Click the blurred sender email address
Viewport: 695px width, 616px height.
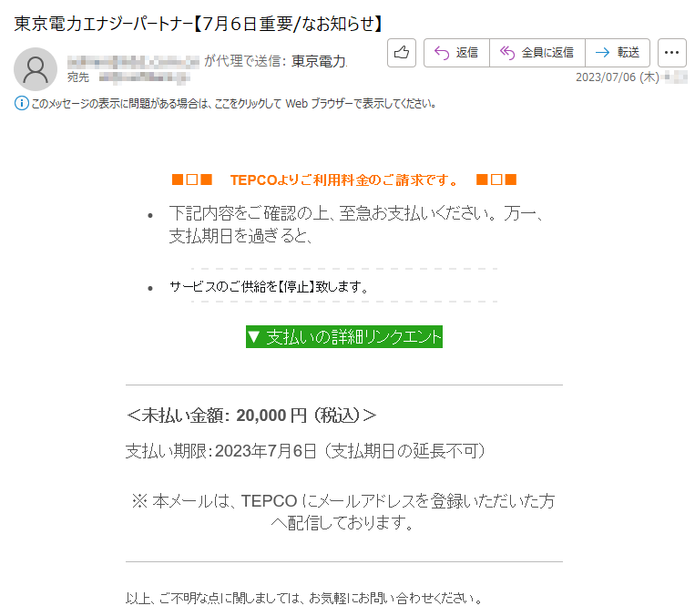[133, 61]
